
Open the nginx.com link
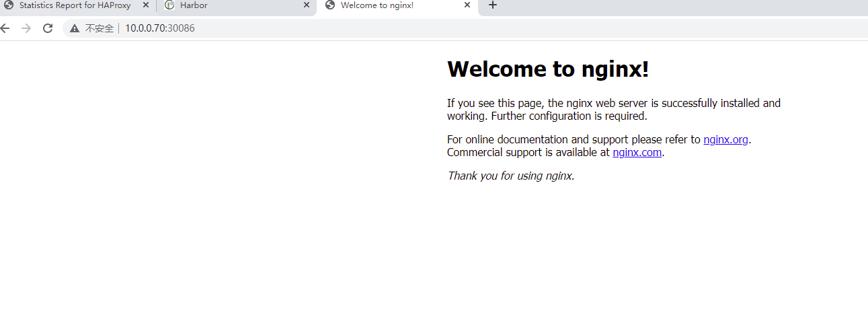(x=637, y=153)
